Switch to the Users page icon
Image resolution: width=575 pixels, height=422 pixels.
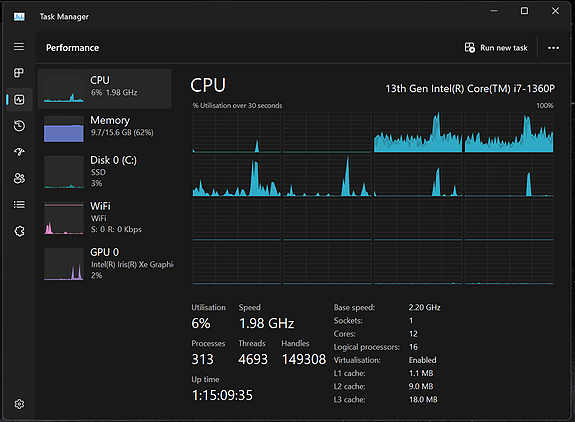pos(19,178)
